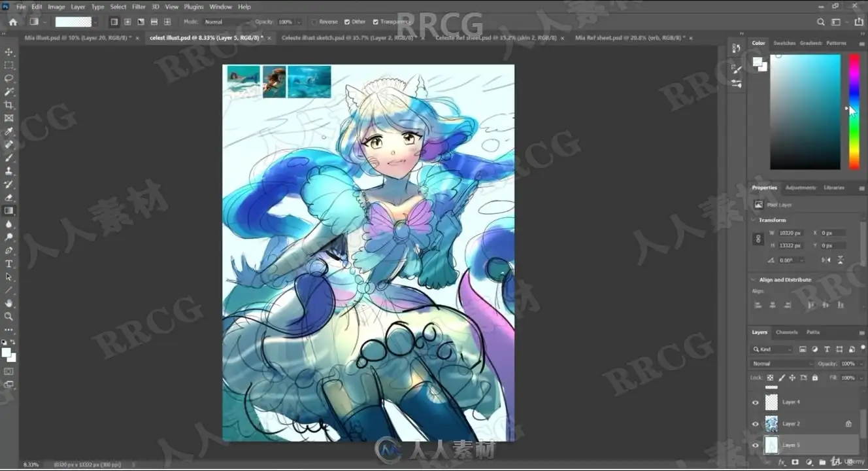Choose the Radial Gradient style icon
Screen dimensions: 868x471
127,22
